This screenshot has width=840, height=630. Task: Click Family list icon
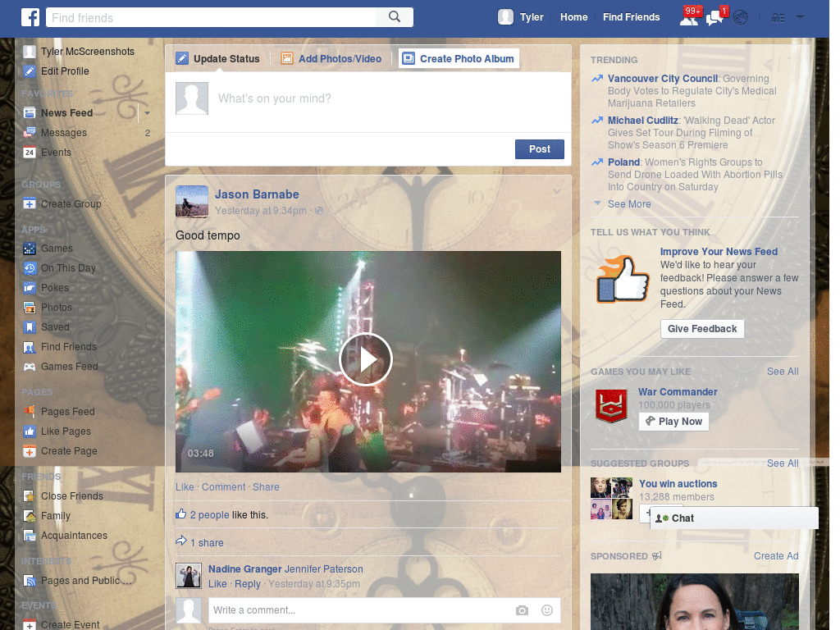[30, 516]
